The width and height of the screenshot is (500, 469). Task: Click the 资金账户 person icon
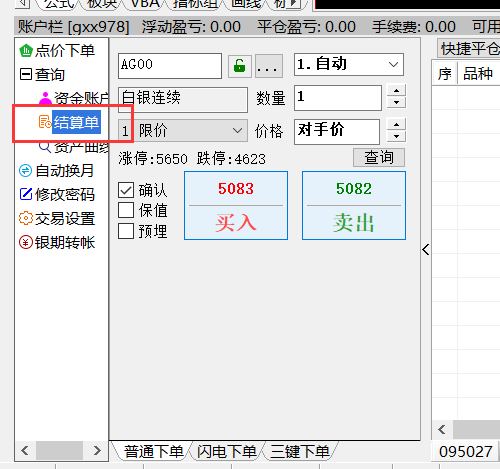tap(45, 98)
